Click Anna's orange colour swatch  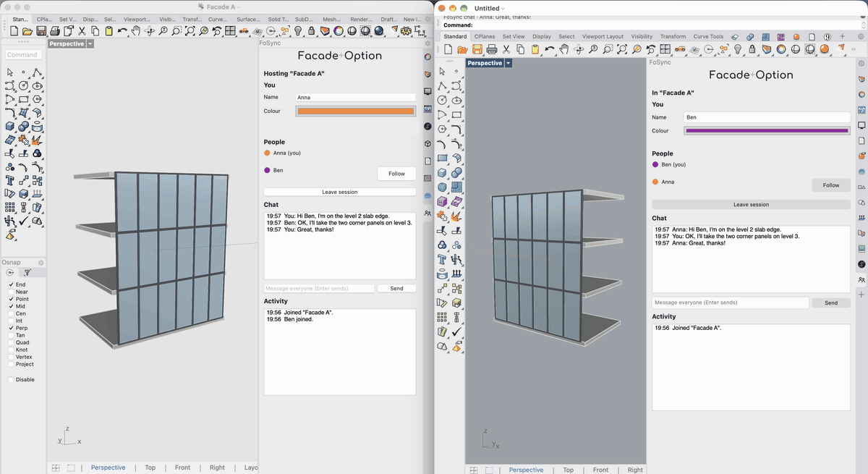pyautogui.click(x=356, y=111)
